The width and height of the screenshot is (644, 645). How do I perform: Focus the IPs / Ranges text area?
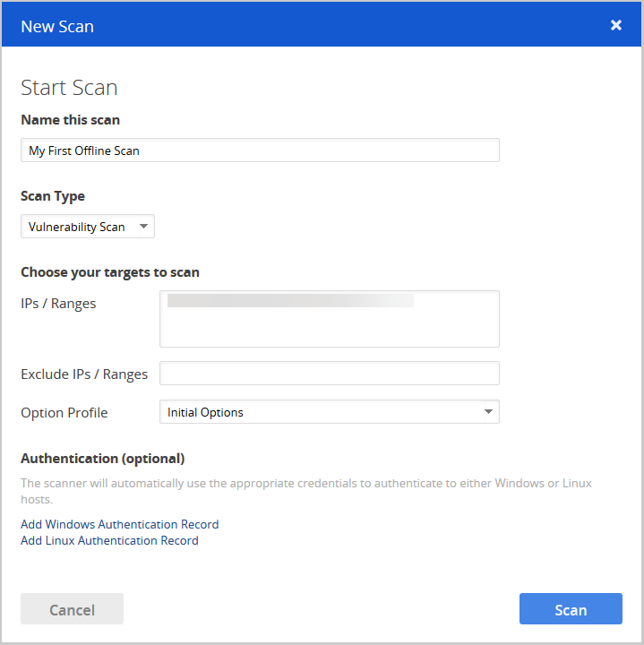click(x=329, y=319)
